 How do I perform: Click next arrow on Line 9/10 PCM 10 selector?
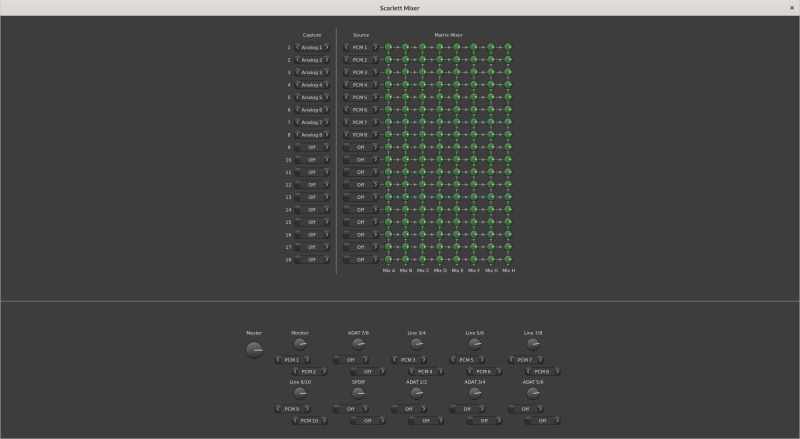[x=324, y=421]
